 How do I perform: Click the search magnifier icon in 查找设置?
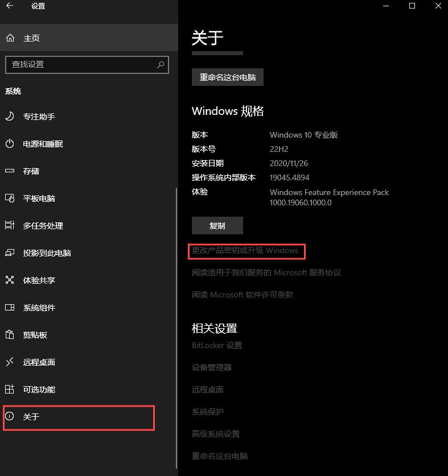pyautogui.click(x=161, y=64)
